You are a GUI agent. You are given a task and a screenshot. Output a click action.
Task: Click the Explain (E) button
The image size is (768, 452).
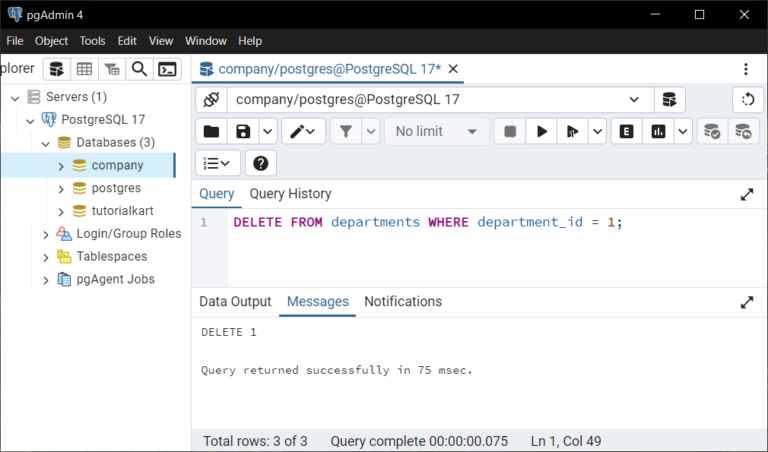tap(626, 131)
